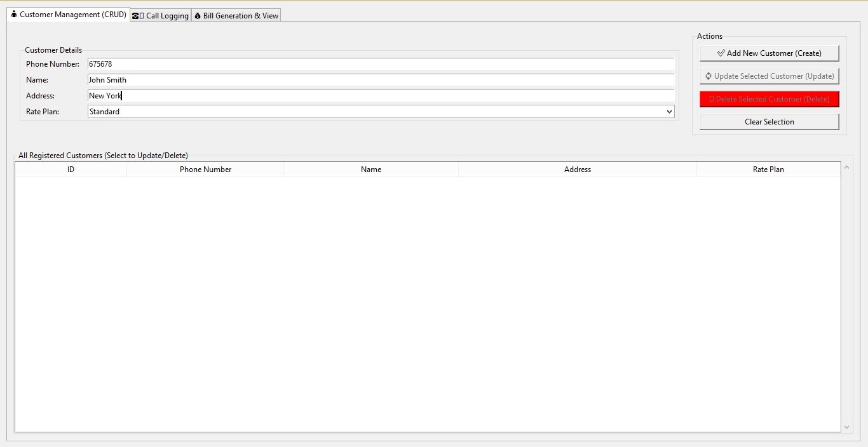This screenshot has width=868, height=447.
Task: Click the table's vertical scrollbar track
Action: pos(846,297)
